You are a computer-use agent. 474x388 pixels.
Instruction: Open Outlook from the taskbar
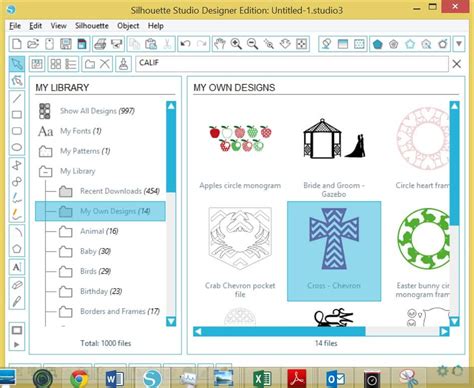(335, 379)
